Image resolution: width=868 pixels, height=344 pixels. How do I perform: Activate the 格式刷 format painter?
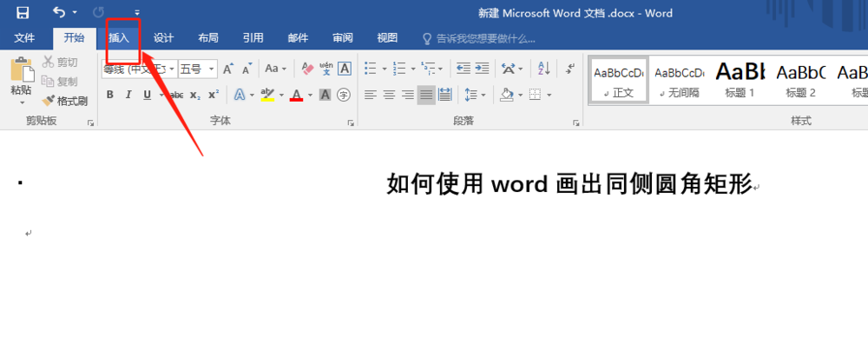coord(65,101)
